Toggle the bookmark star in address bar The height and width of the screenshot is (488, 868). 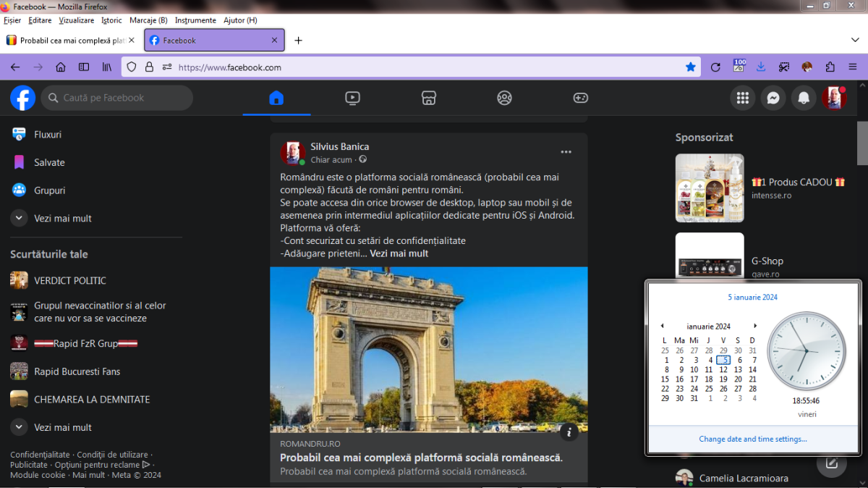(x=691, y=67)
